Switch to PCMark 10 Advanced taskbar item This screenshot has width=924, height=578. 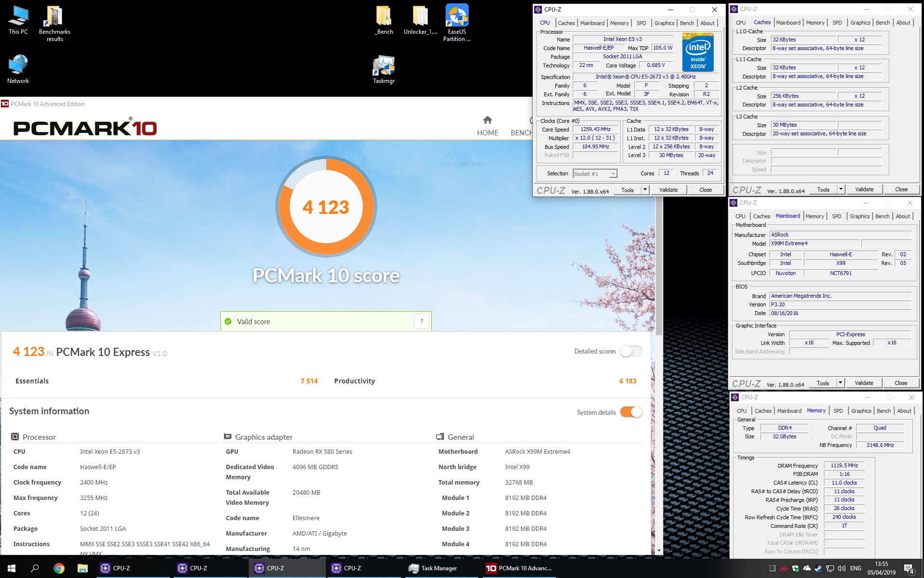click(x=520, y=568)
